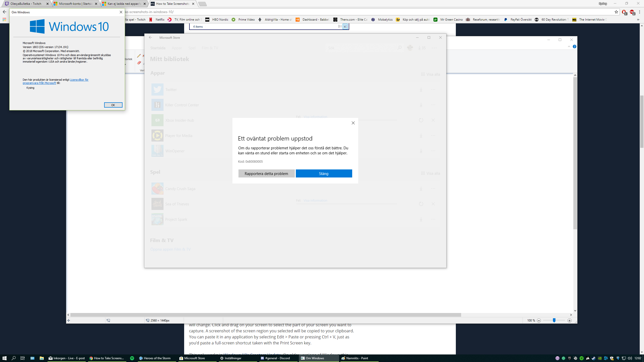Image resolution: width=644 pixels, height=362 pixels.
Task: Click the Killer Control Center app icon
Action: [157, 105]
